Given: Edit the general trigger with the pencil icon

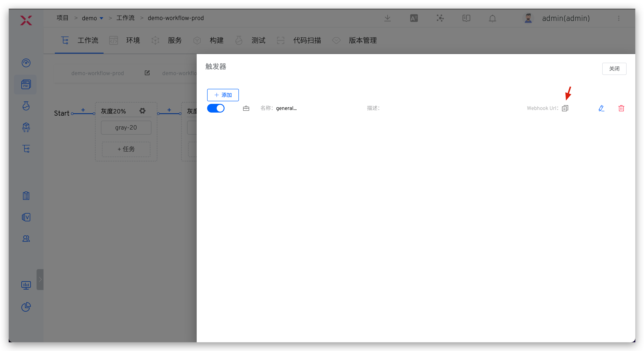Looking at the screenshot, I should [601, 108].
